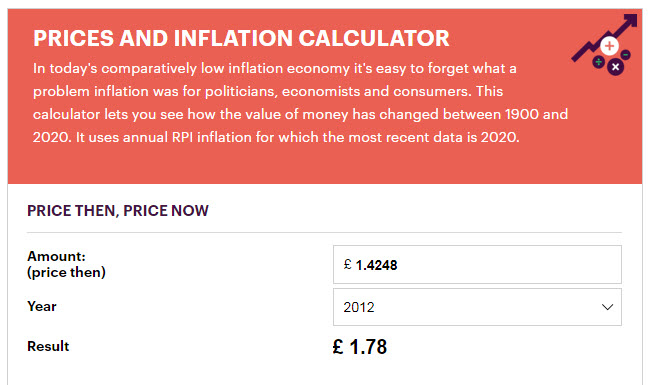The width and height of the screenshot is (651, 385).
Task: Select the Price Then, Price Now heading
Action: coord(118,211)
